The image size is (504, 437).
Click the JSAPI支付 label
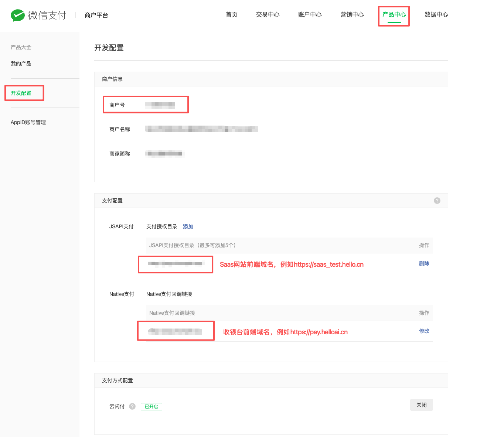tap(122, 226)
